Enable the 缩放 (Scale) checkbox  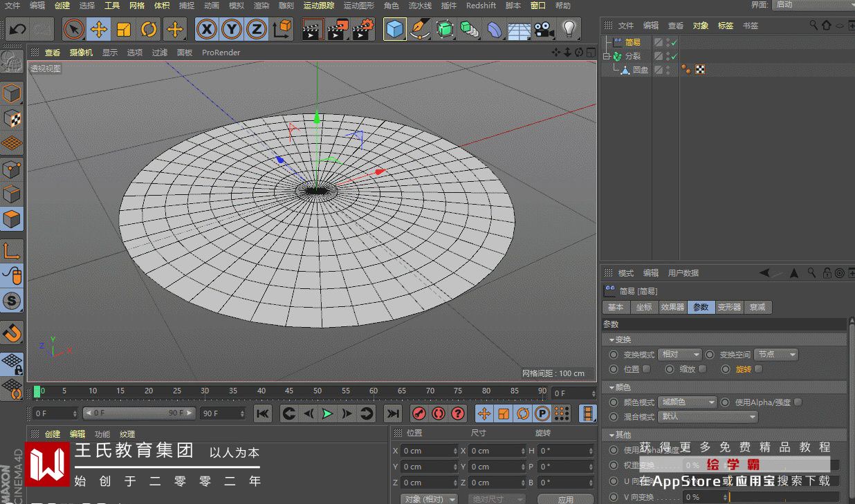703,369
